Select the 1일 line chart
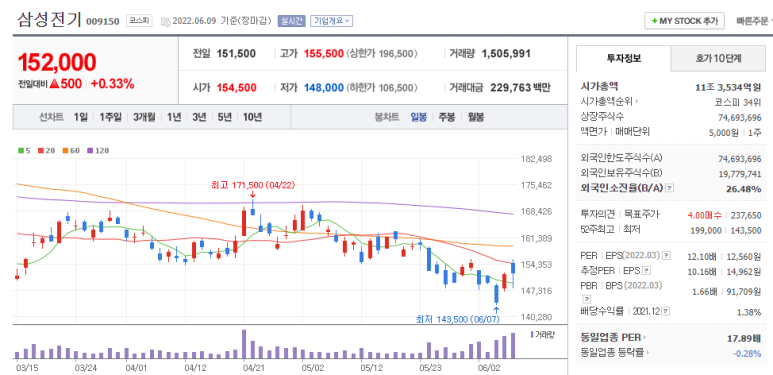Image resolution: width=773 pixels, height=375 pixels. coord(80,117)
